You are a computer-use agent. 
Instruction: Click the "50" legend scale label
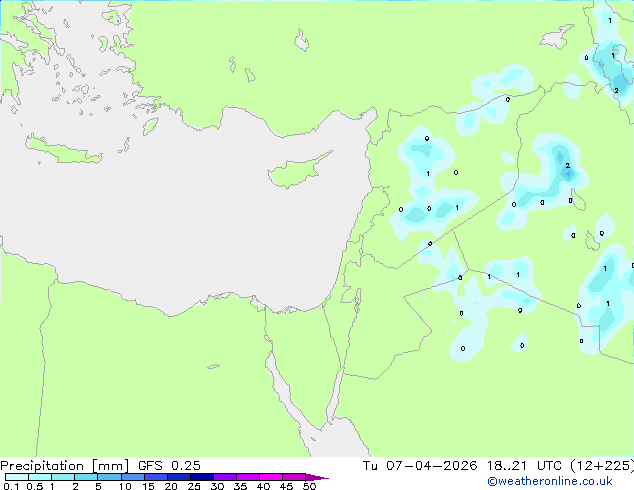click(x=309, y=486)
